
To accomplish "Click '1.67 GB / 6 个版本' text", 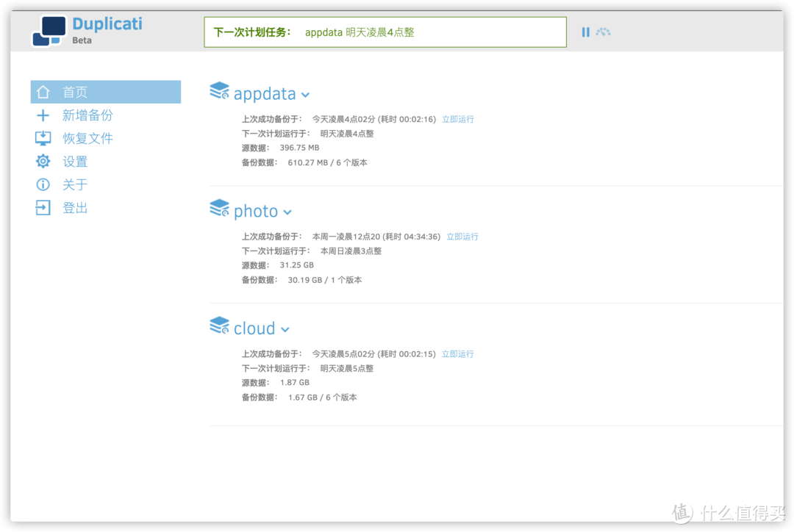I will click(x=322, y=398).
